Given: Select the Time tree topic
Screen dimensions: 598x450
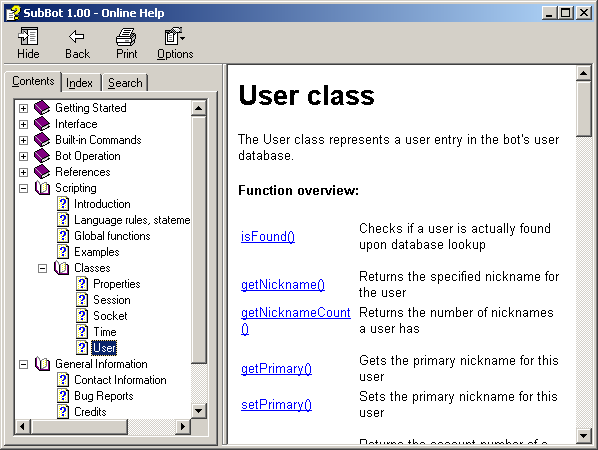Looking at the screenshot, I should (x=105, y=332).
